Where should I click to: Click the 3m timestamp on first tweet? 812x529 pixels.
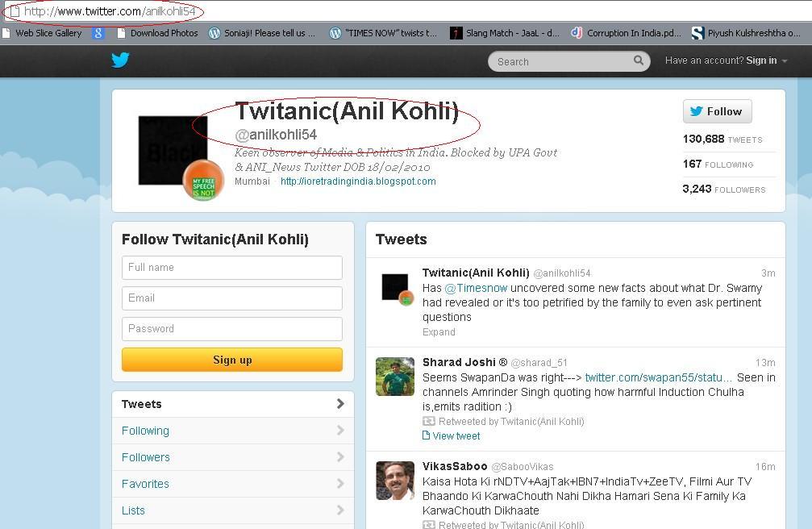768,273
